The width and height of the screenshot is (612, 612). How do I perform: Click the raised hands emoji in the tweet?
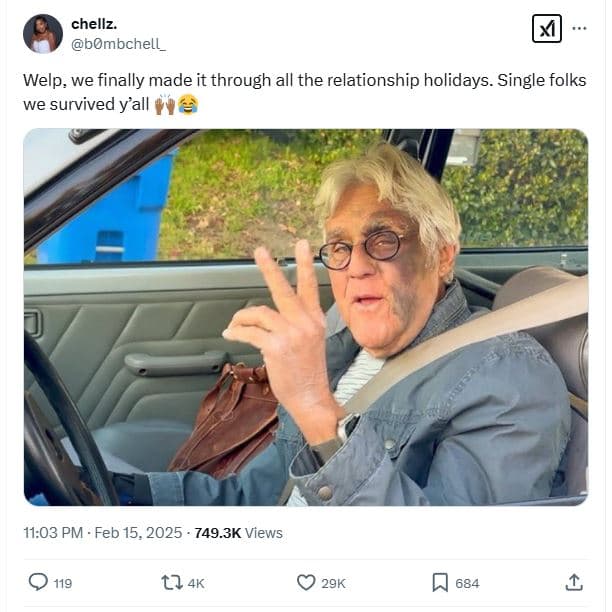[165, 103]
